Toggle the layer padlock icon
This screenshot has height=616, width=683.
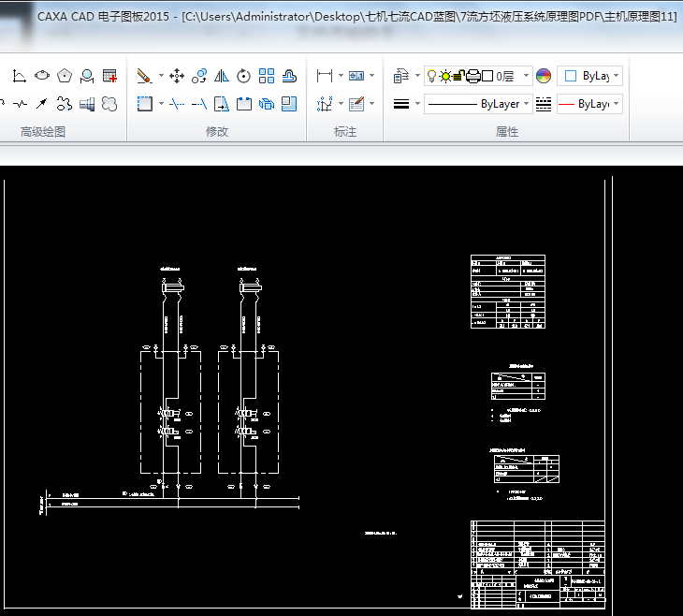click(x=459, y=76)
